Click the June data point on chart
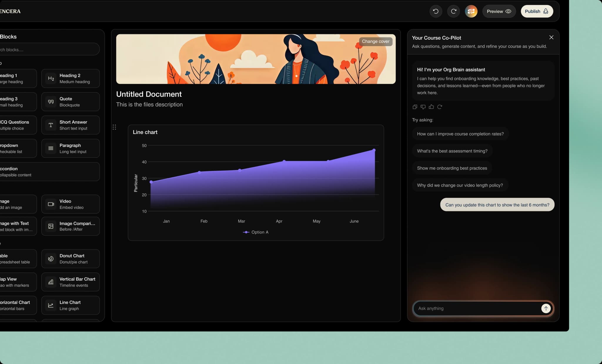 [374, 150]
